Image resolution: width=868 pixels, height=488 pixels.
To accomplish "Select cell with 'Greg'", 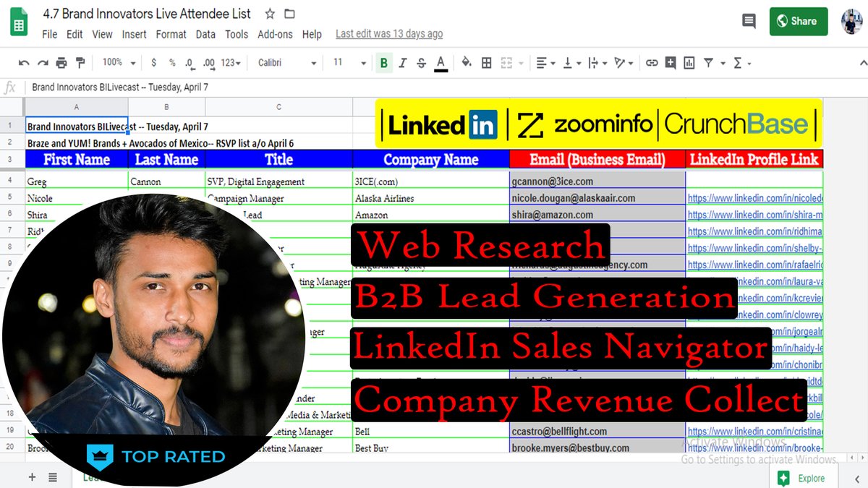I will coord(77,181).
